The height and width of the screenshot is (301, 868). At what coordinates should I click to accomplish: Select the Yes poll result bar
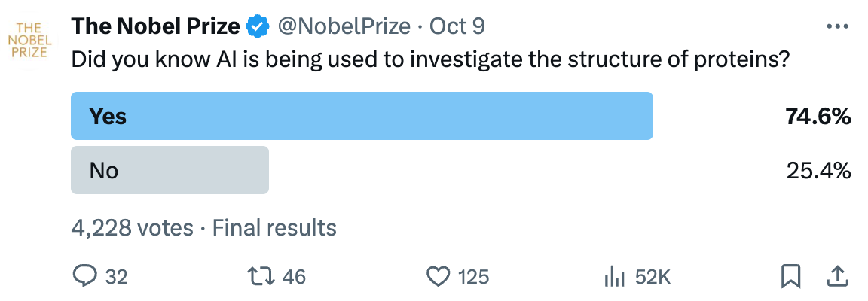point(362,116)
